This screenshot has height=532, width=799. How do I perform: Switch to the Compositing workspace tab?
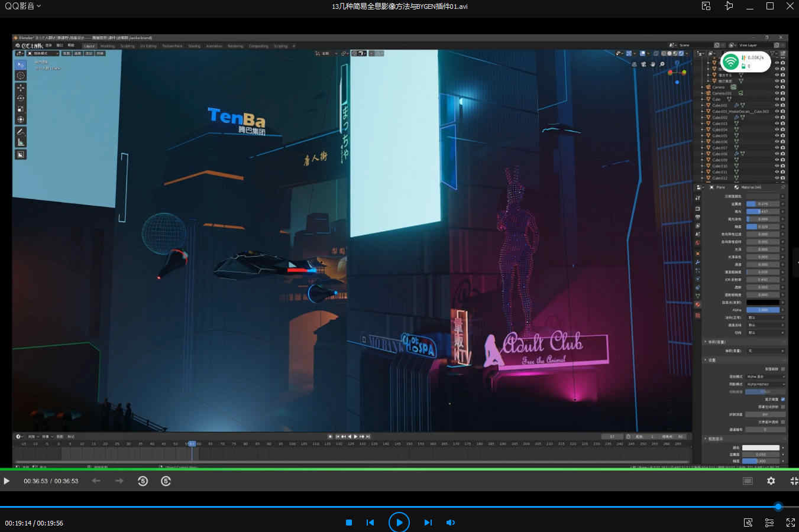[x=258, y=46]
